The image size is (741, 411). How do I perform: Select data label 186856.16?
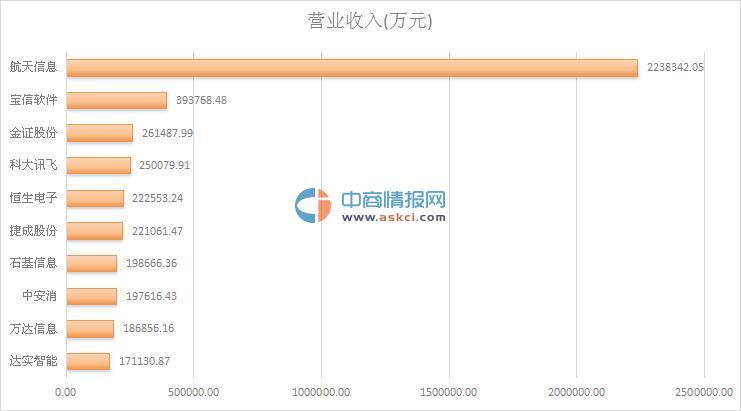click(148, 328)
